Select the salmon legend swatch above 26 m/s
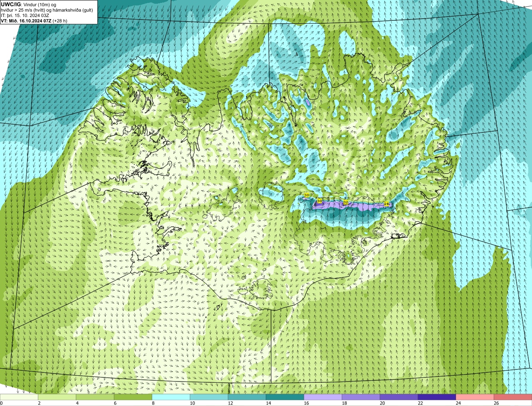 (x=513, y=397)
